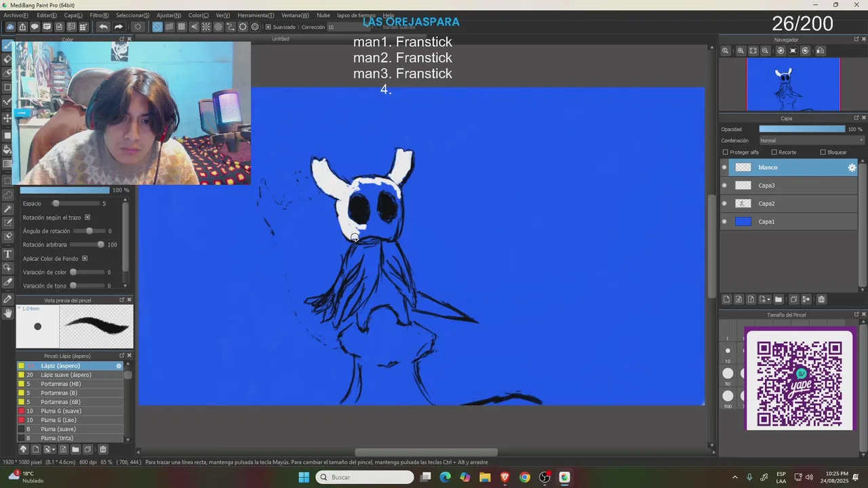The height and width of the screenshot is (488, 868).
Task: Enable concentric circle snap guide
Action: (218, 27)
